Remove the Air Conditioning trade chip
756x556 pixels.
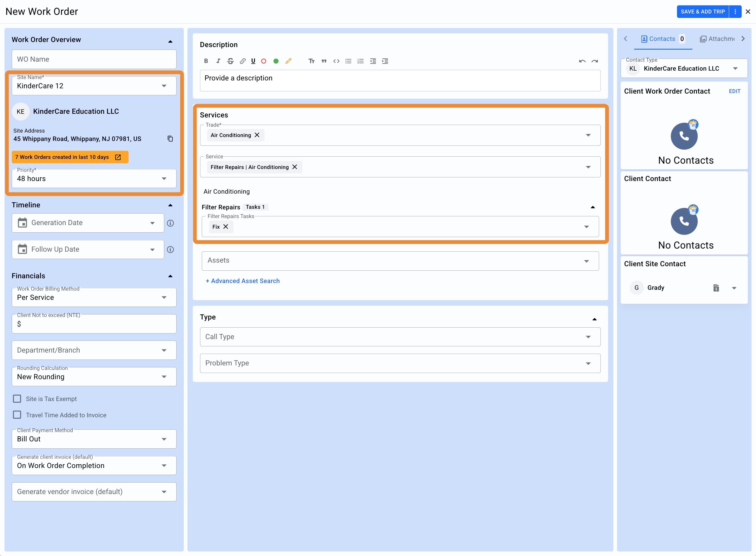(x=257, y=135)
